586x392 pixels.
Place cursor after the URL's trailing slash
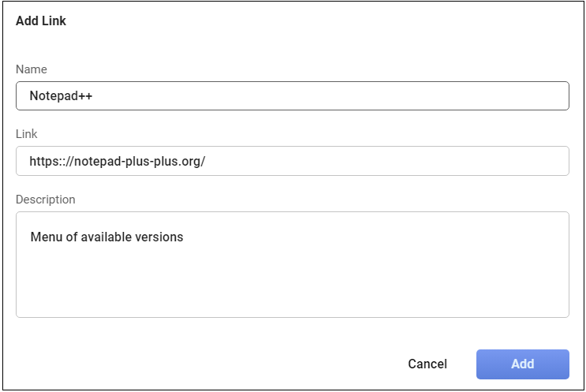207,161
